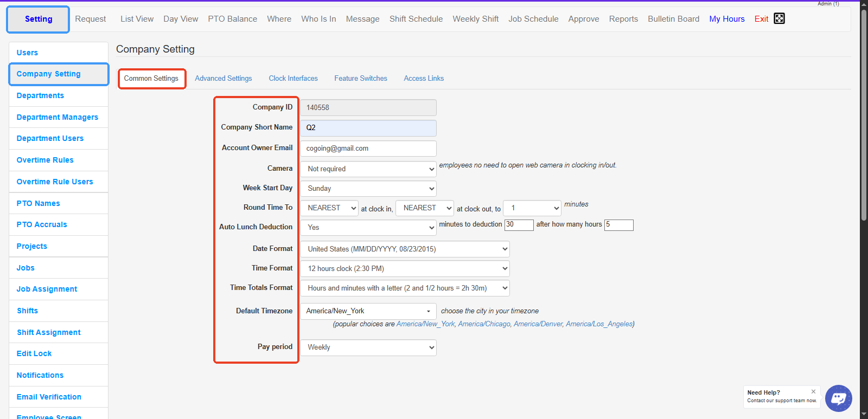Image resolution: width=868 pixels, height=419 pixels.
Task: Open the Time Format dropdown
Action: pyautogui.click(x=404, y=269)
